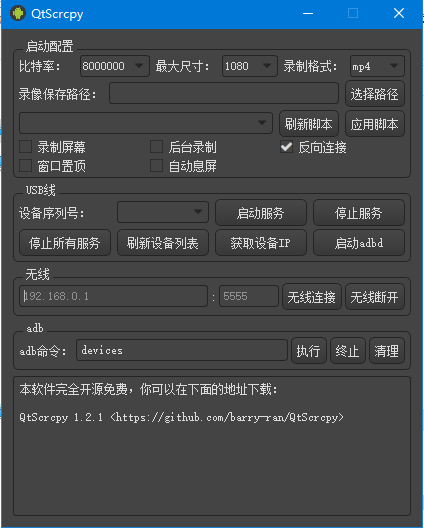Click 获取设备IP button

pyautogui.click(x=260, y=243)
